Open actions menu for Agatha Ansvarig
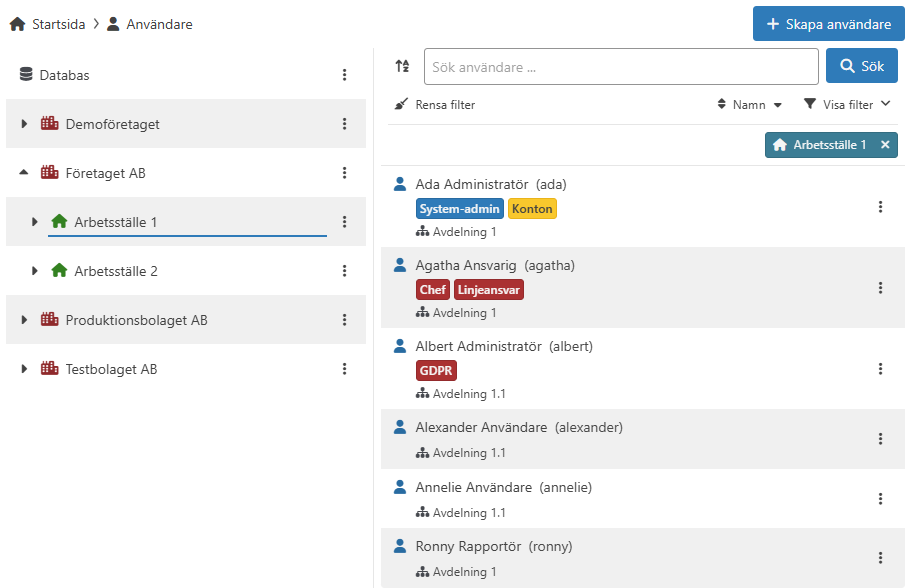This screenshot has height=588, width=918. [x=880, y=288]
